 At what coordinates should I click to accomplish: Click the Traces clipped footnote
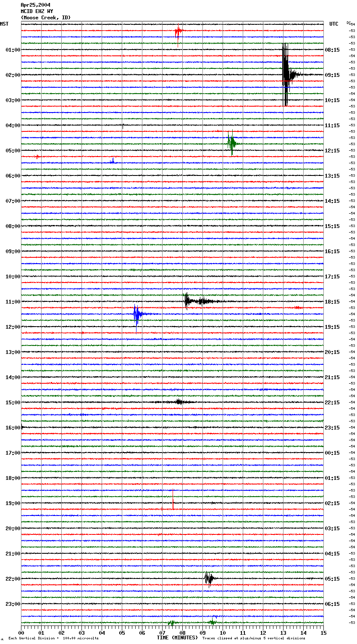point(254,639)
